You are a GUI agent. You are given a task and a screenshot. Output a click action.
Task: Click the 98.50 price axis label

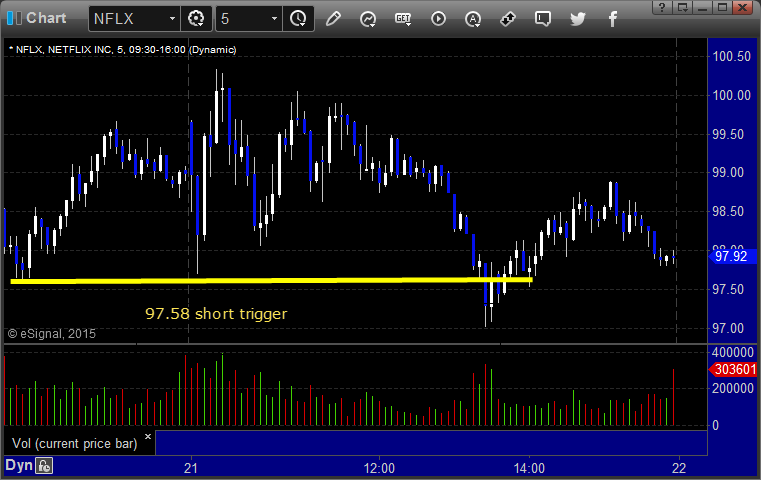(x=728, y=212)
